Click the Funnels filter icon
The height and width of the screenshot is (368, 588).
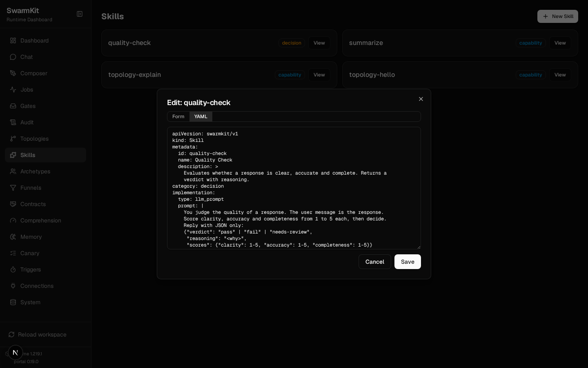click(13, 188)
